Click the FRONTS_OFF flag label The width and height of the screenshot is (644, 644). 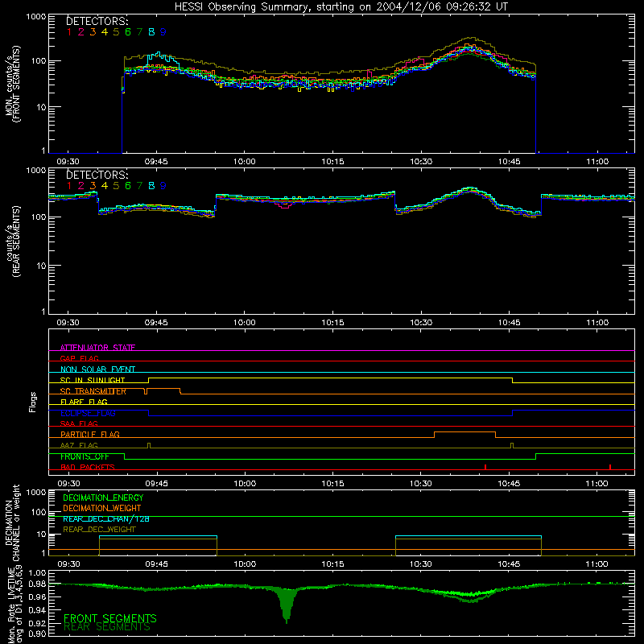(x=85, y=456)
